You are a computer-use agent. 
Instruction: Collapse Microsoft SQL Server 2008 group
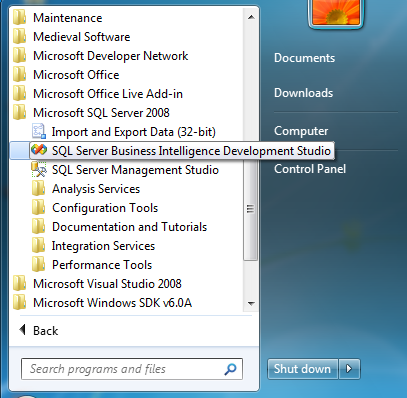tap(101, 113)
